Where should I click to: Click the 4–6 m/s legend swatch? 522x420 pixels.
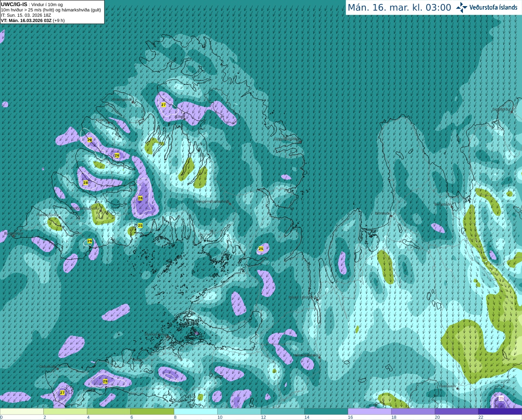(x=108, y=411)
